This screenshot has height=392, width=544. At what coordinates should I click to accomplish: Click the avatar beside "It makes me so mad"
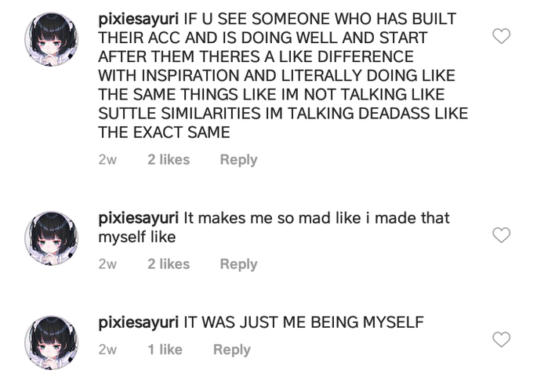pos(52,238)
